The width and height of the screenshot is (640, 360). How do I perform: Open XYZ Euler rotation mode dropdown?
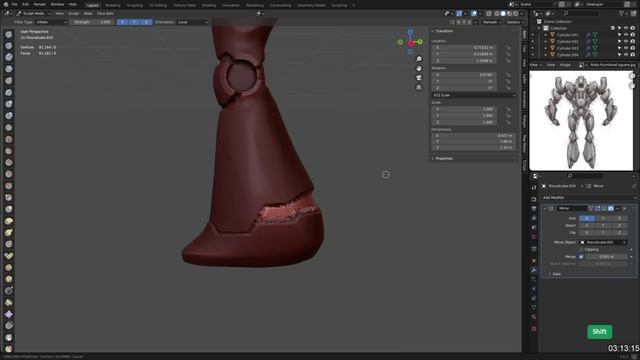(x=473, y=95)
